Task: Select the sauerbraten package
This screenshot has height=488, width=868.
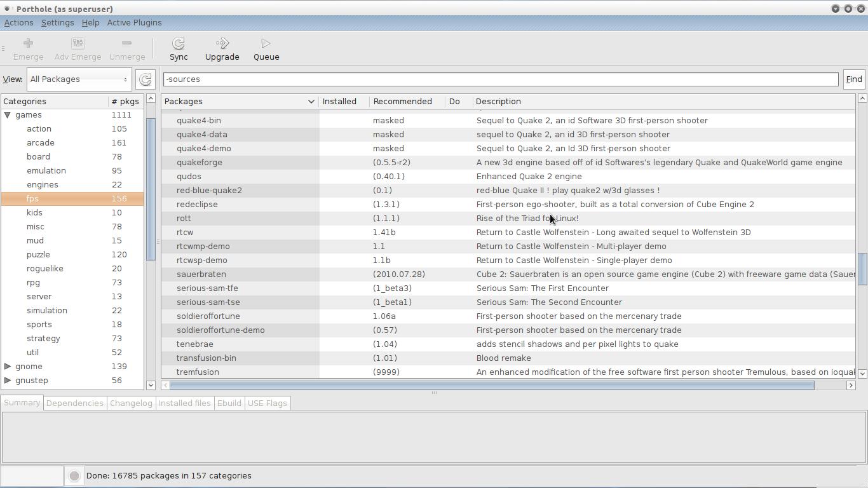Action: tap(508, 274)
